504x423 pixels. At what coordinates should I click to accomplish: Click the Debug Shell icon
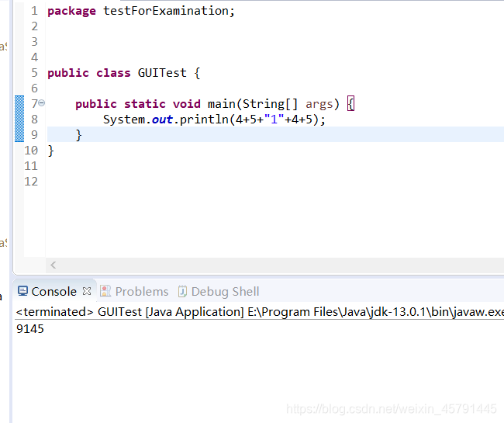pyautogui.click(x=182, y=291)
